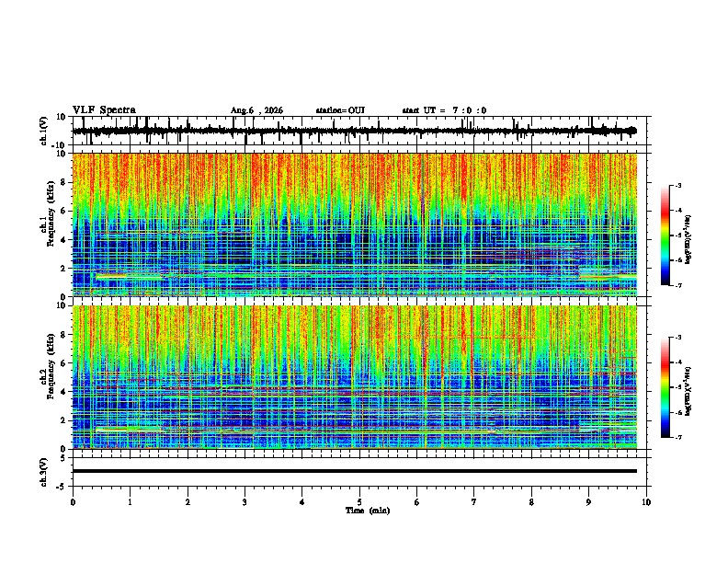Click the time axis tick label "2"
728x563 pixels.
[x=188, y=502]
